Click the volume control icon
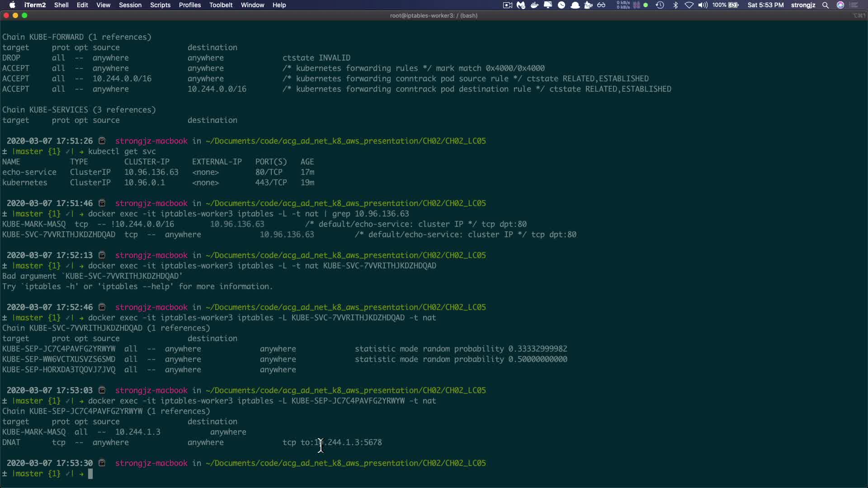 tap(703, 5)
